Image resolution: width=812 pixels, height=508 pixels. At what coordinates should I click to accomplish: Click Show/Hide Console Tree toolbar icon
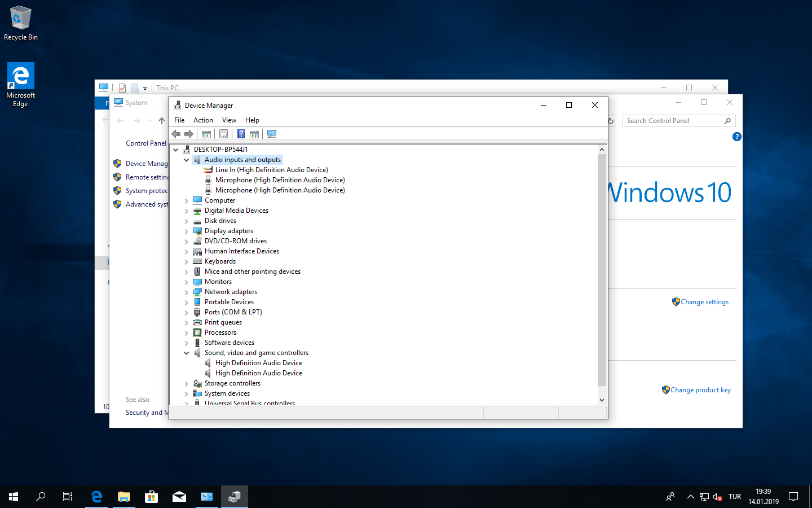click(206, 134)
